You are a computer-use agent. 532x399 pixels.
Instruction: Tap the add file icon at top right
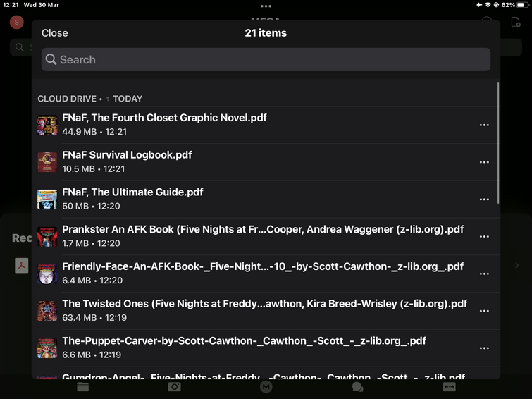tap(515, 22)
